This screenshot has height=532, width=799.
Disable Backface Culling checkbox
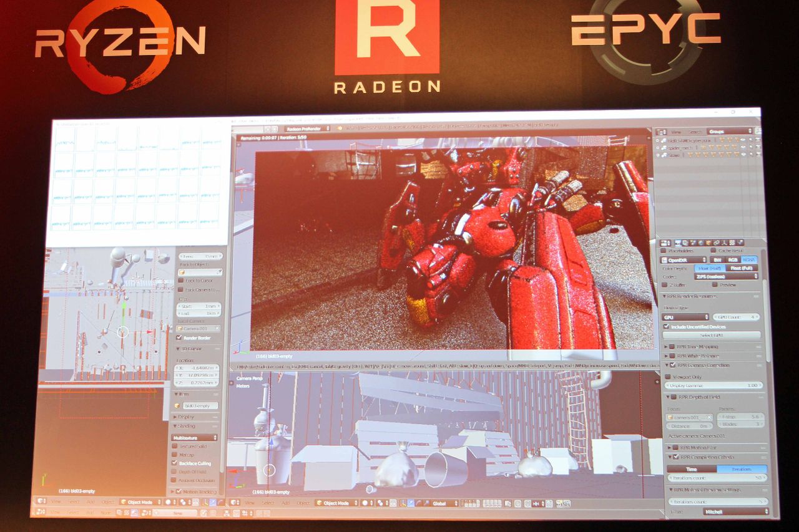tap(175, 463)
